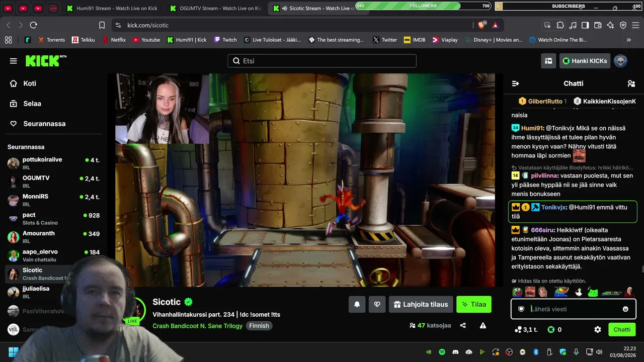The width and height of the screenshot is (644, 362).
Task: Open chat settings gear
Action: 598,330
